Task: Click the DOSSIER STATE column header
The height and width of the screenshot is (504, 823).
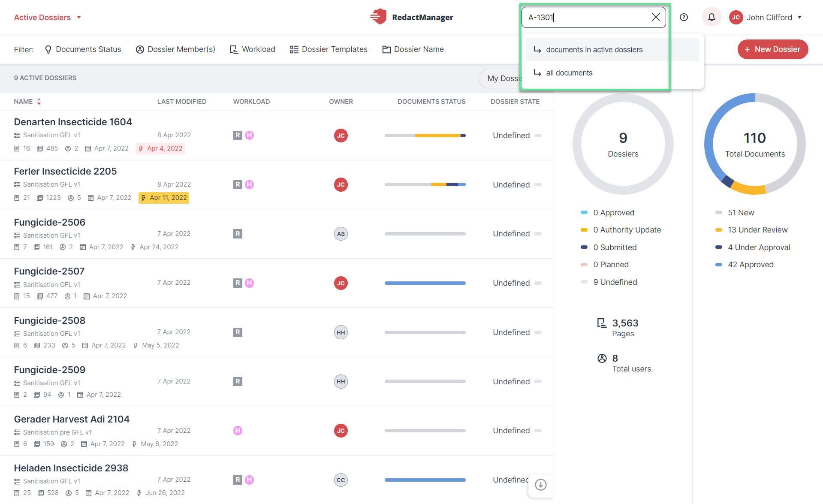Action: pyautogui.click(x=515, y=102)
